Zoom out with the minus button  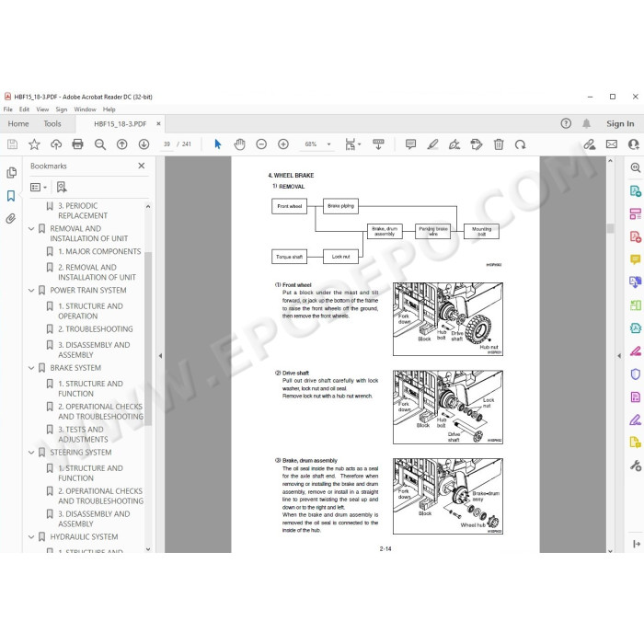[261, 144]
